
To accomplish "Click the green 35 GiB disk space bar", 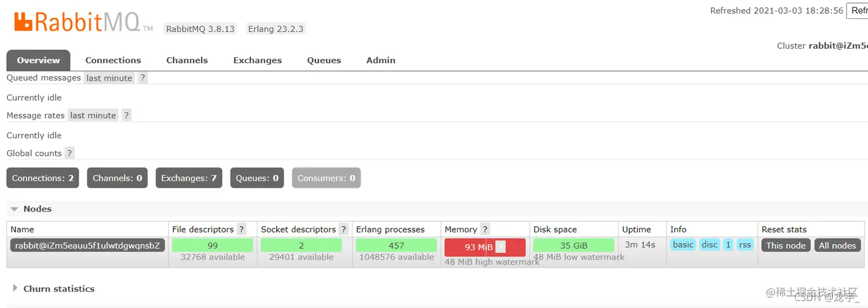I will tap(573, 245).
